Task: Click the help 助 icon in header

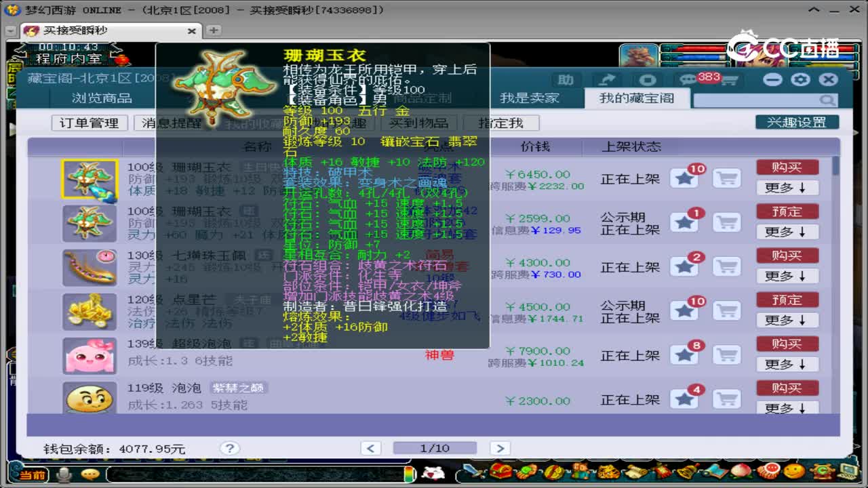Action: point(566,80)
